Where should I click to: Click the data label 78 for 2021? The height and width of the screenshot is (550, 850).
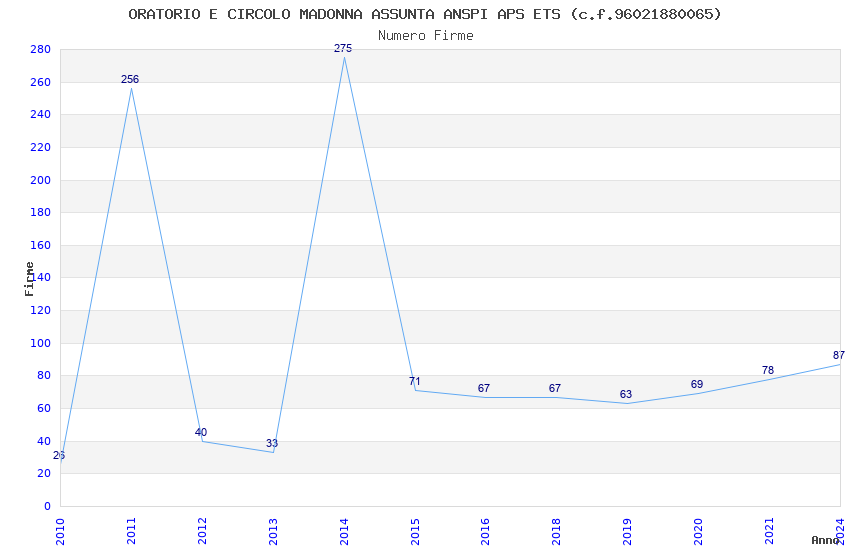click(768, 370)
